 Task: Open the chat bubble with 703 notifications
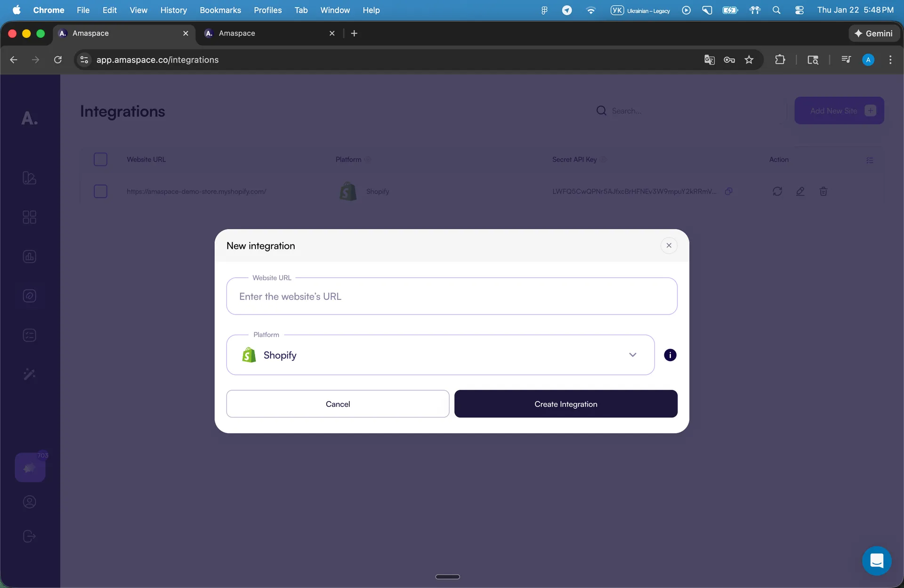point(30,467)
